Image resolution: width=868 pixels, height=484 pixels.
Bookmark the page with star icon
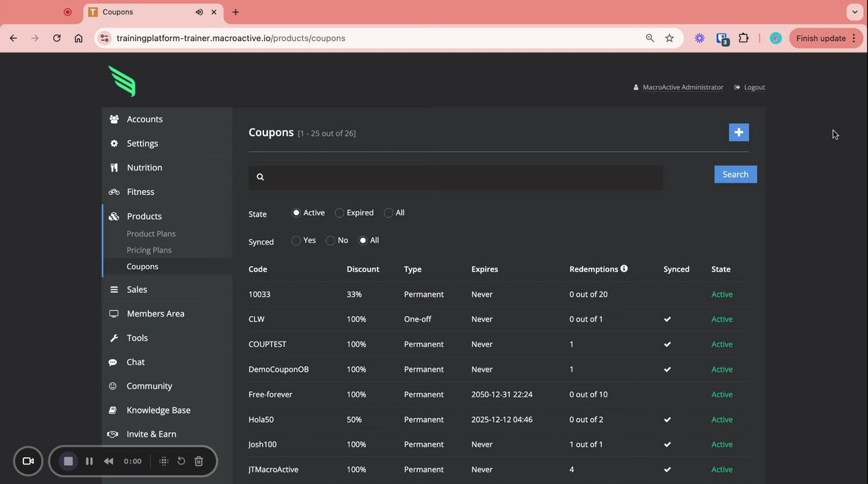[x=669, y=38]
